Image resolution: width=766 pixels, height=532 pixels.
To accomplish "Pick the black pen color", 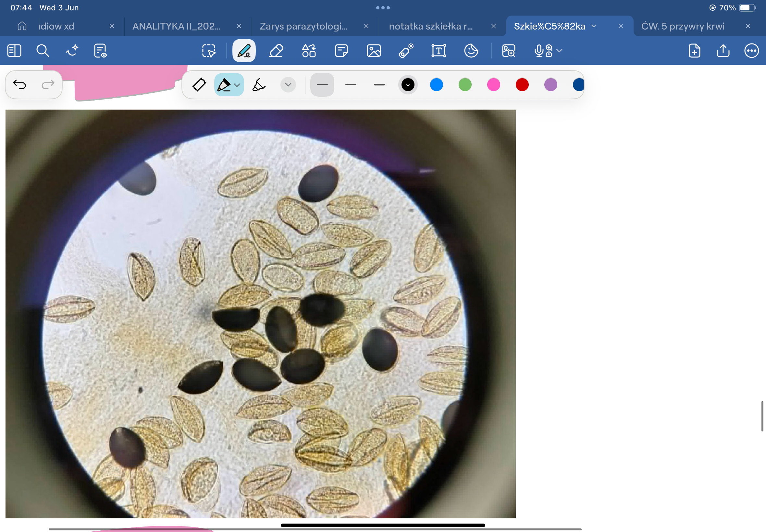I will (x=408, y=85).
